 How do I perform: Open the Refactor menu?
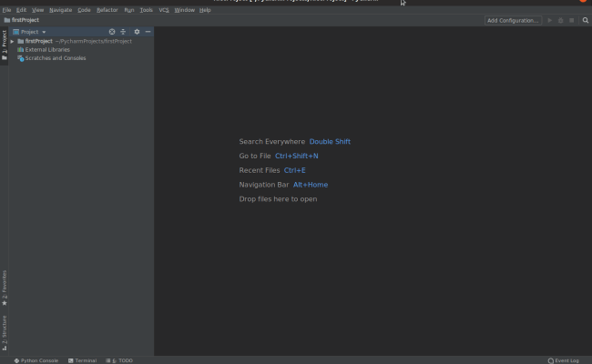107,10
